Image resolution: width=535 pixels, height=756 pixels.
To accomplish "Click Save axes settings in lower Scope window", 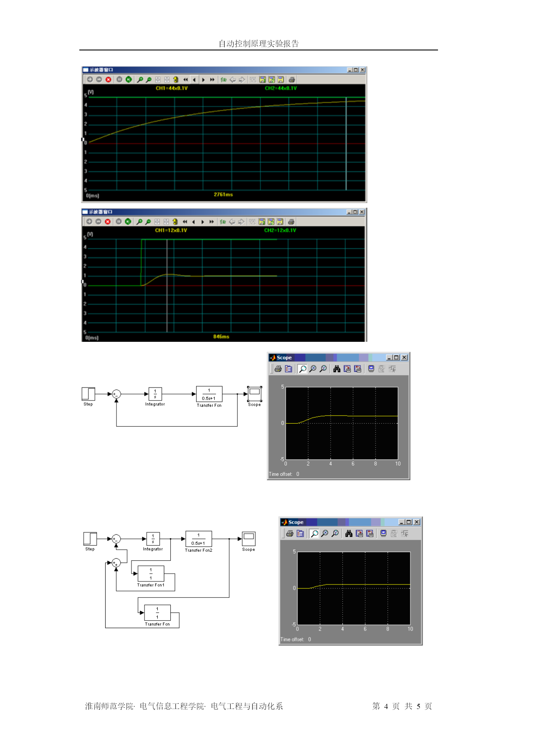I will point(360,534).
